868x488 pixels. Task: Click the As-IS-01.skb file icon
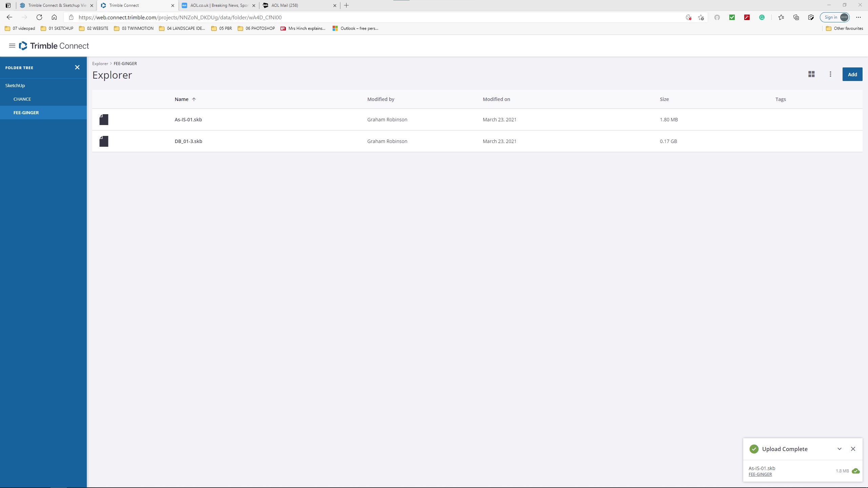click(104, 120)
